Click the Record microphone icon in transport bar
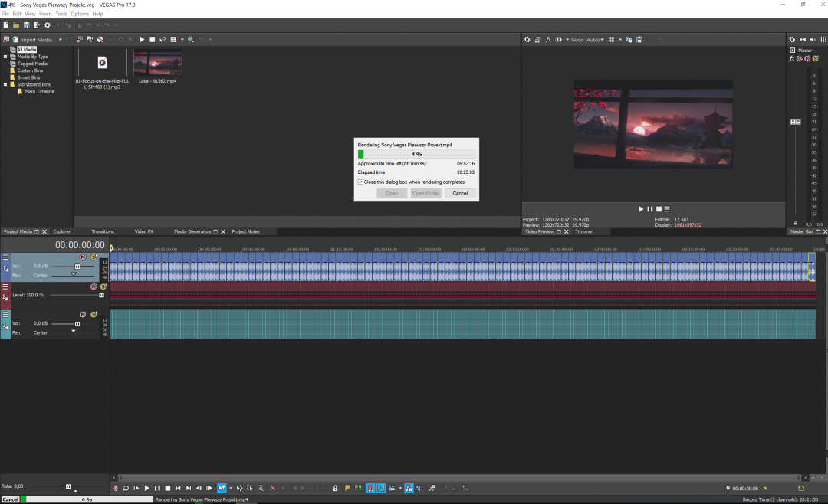The image size is (828, 504). pos(116,488)
